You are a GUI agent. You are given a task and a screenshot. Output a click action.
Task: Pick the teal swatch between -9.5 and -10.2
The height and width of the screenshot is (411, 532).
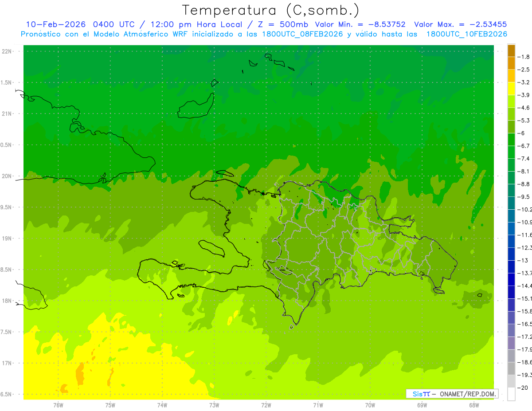point(511,203)
